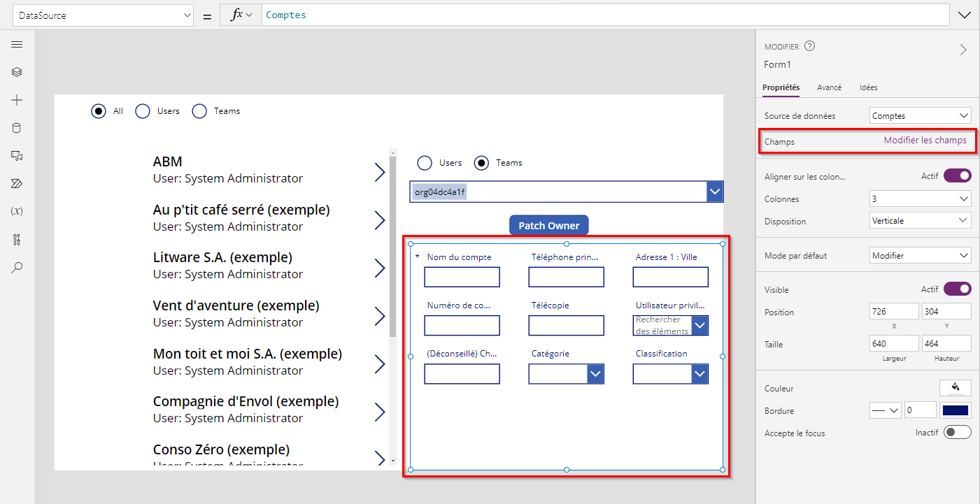Click the Patch Owner button
This screenshot has width=980, height=504.
pos(548,226)
